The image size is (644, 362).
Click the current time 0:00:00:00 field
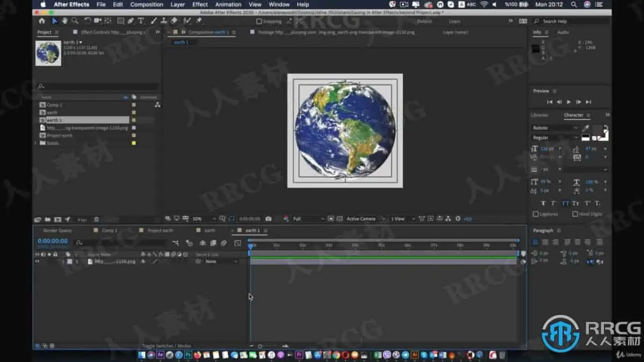click(53, 241)
